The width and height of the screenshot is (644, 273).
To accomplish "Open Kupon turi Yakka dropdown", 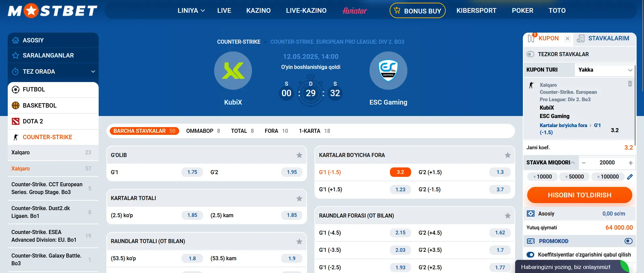I will [x=605, y=70].
